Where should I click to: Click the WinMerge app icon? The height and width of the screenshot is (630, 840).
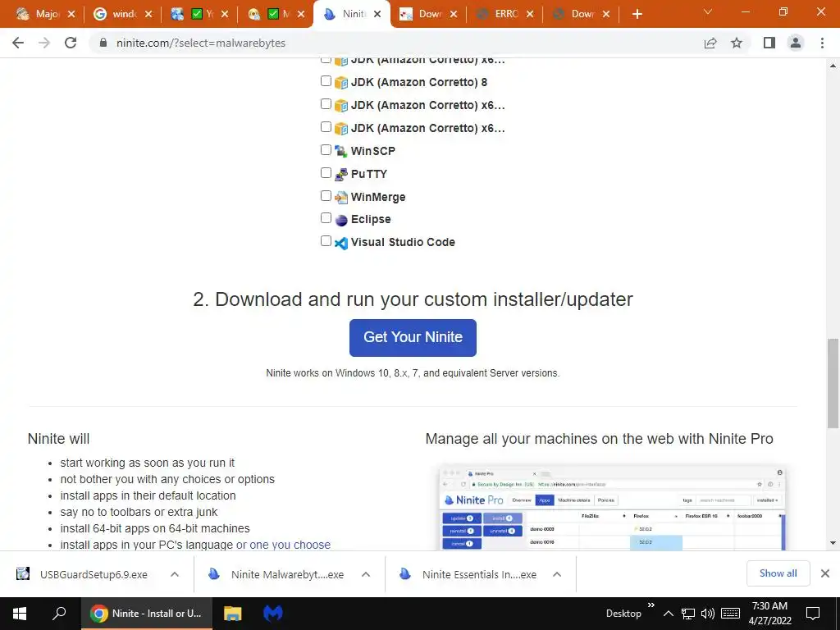coord(340,197)
